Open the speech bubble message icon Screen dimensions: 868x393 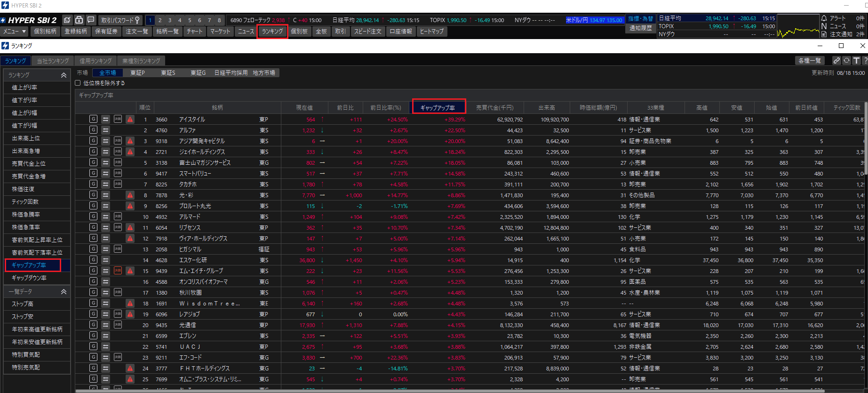[x=91, y=20]
